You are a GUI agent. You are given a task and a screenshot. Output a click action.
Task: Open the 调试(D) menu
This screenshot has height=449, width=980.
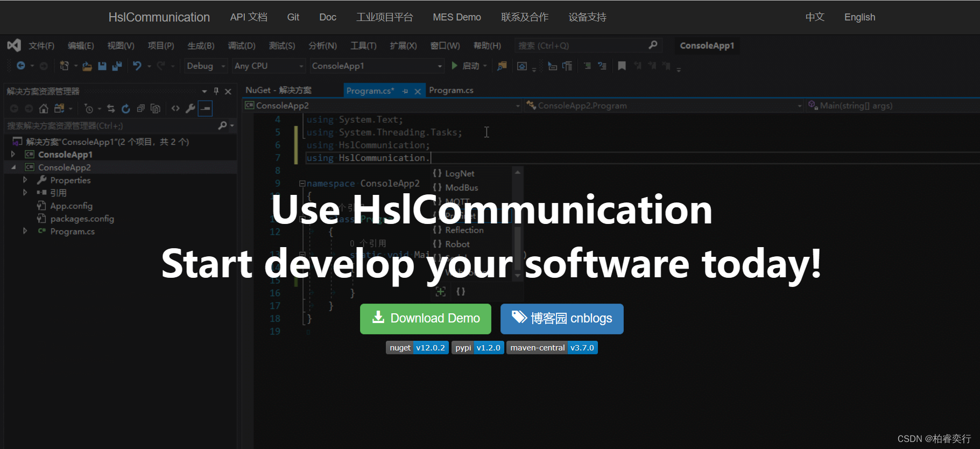(x=242, y=46)
